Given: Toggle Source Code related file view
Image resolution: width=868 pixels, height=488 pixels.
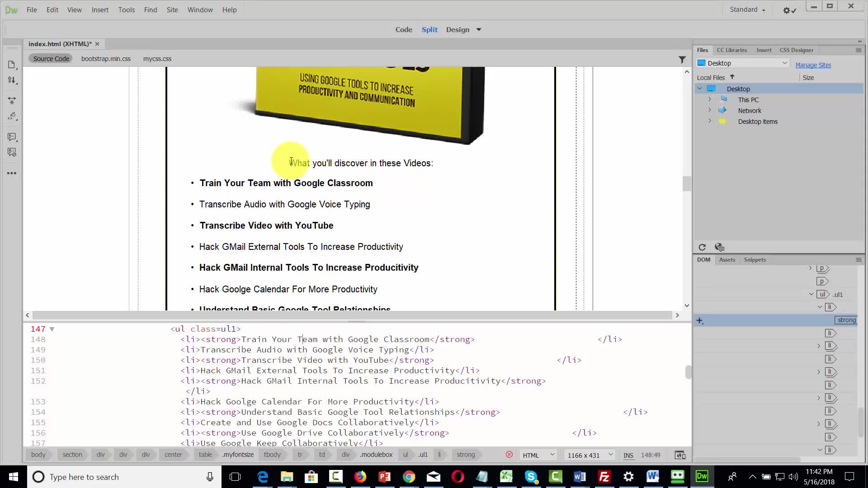Looking at the screenshot, I should [51, 59].
